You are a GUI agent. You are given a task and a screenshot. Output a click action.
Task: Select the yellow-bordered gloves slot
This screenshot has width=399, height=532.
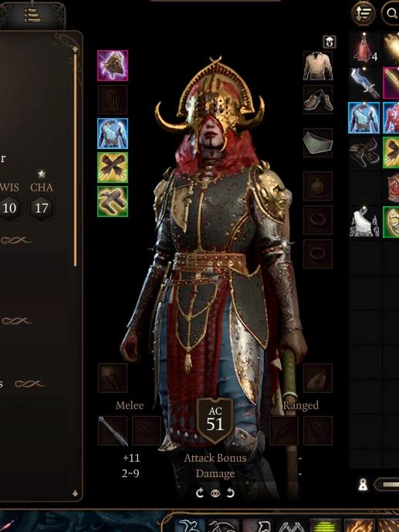tap(113, 168)
